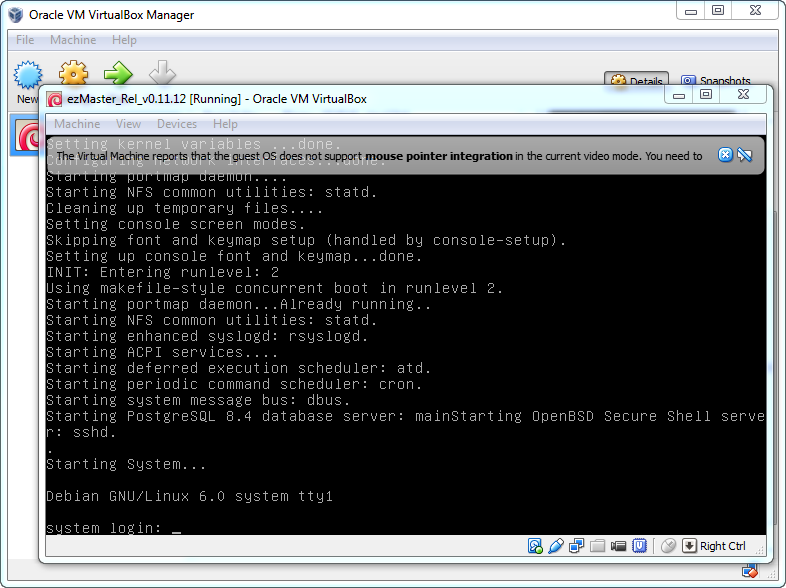Click the shared folders status icon

[x=598, y=546]
